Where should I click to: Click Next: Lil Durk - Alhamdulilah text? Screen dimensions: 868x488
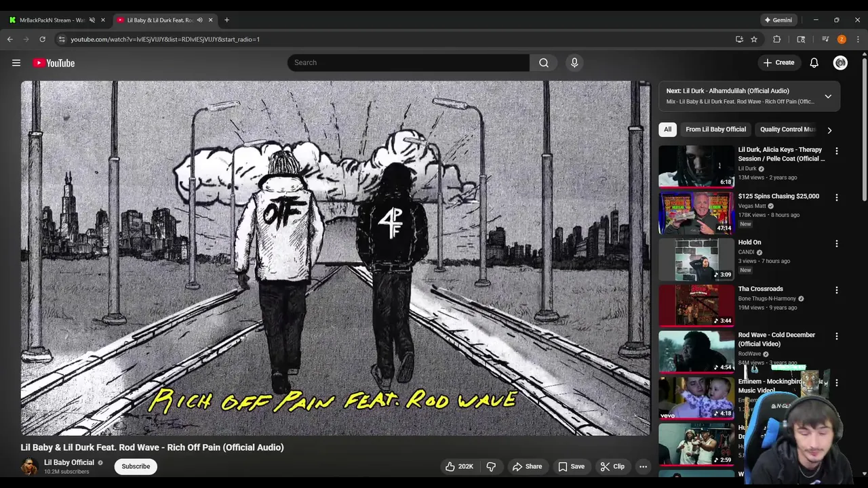click(x=728, y=91)
